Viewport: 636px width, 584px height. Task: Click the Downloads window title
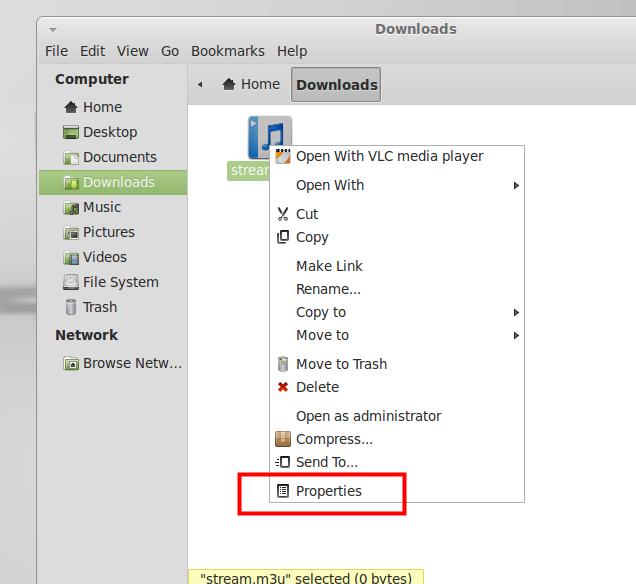pyautogui.click(x=416, y=29)
